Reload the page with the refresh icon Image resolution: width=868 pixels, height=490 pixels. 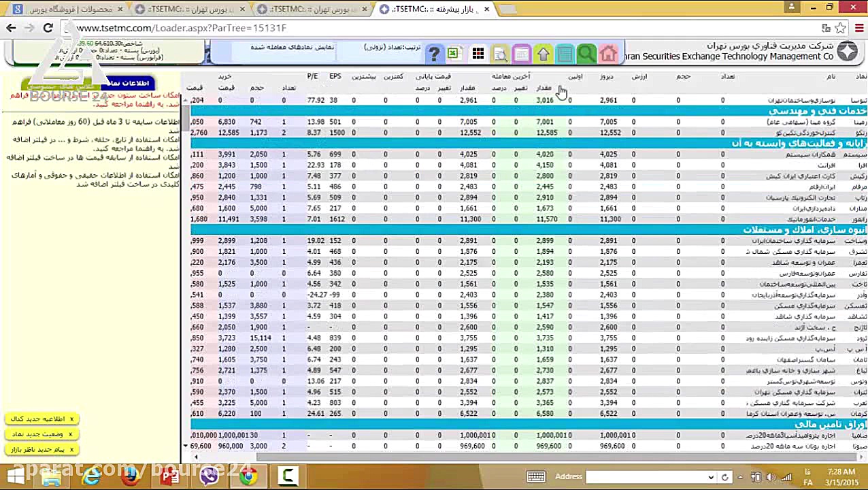[x=48, y=28]
